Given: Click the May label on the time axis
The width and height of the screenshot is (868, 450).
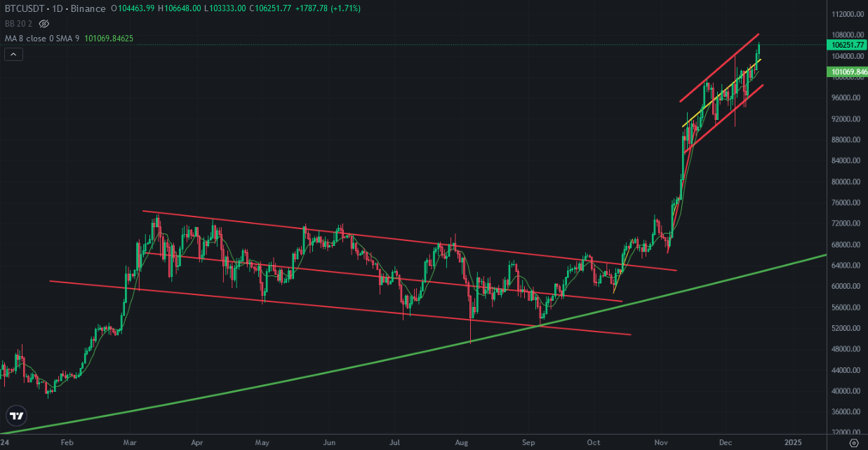Looking at the screenshot, I should click(262, 443).
